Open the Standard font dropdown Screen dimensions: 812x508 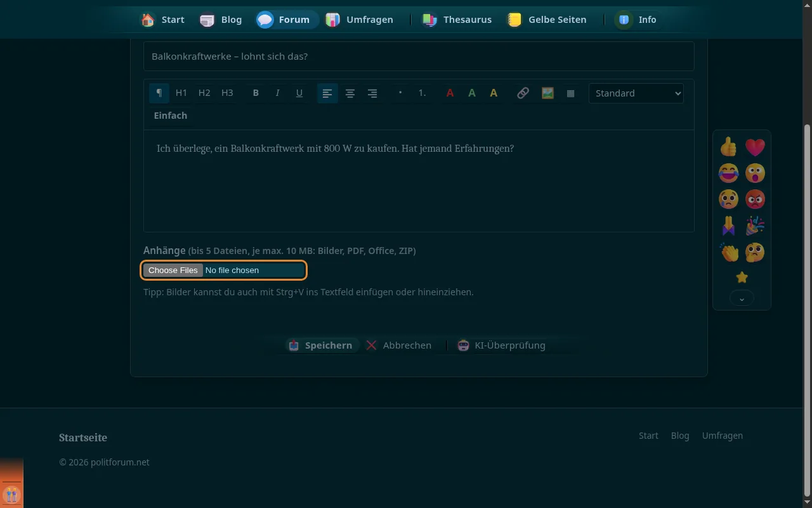636,93
